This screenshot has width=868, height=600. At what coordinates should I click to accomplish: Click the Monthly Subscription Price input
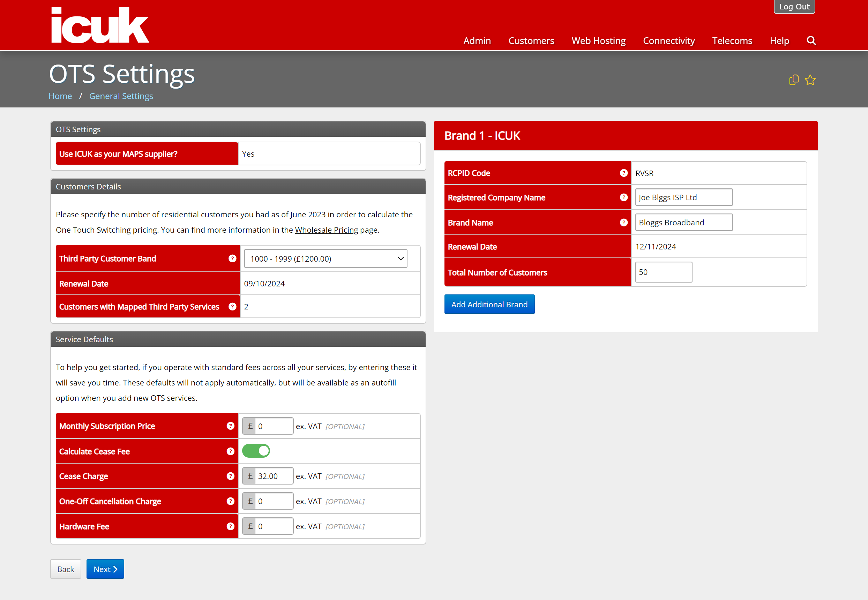coord(274,426)
